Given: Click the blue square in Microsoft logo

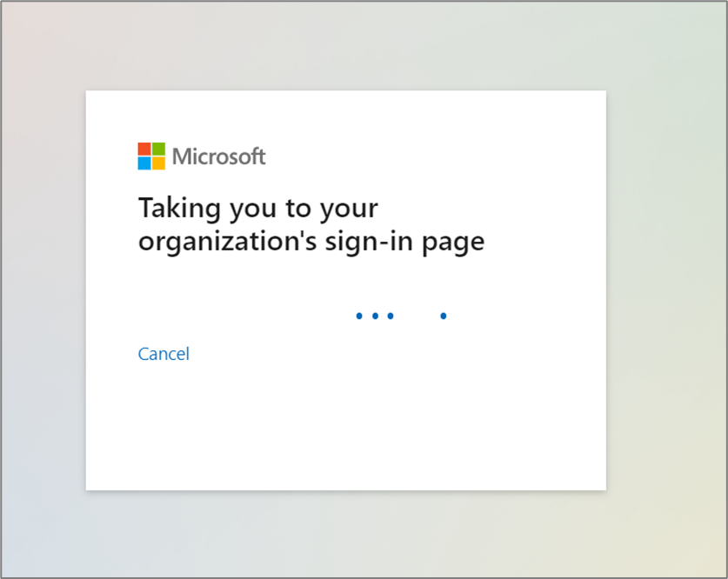Looking at the screenshot, I should coord(144,163).
